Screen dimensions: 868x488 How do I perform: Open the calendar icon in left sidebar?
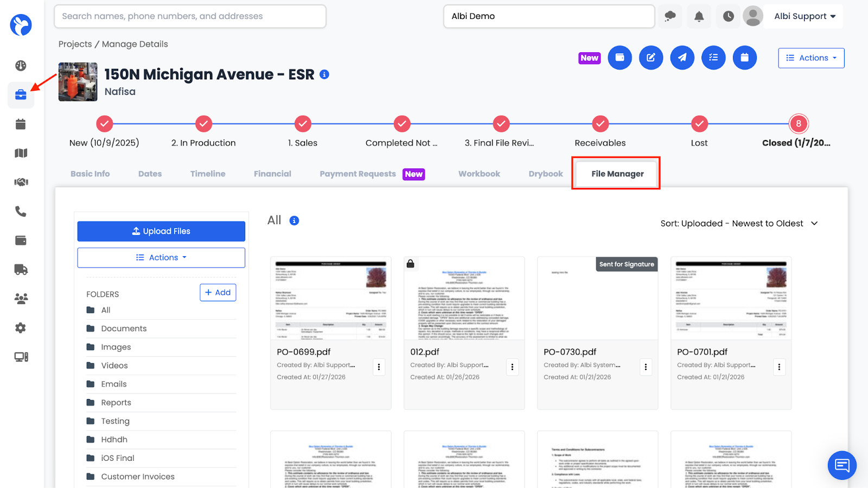21,124
